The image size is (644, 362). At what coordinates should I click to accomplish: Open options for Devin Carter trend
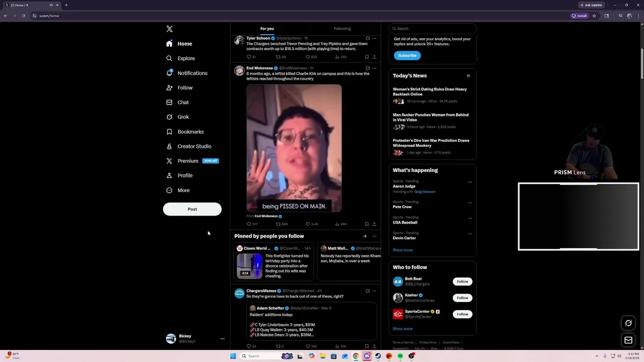(x=470, y=234)
